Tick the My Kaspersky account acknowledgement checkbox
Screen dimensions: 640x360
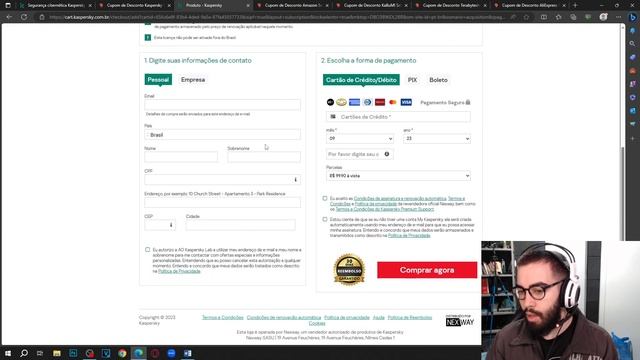coord(325,220)
